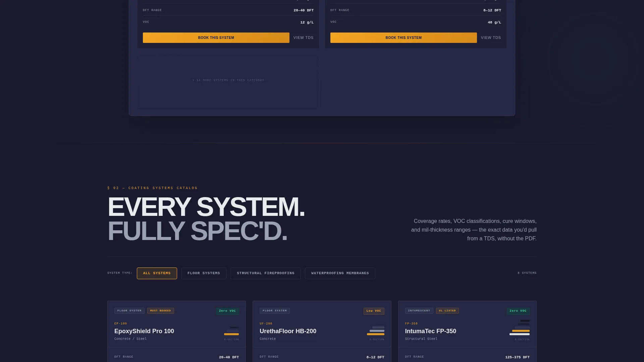This screenshot has width=644, height=362.
Task: Click the 12 g/L VOC value
Action: point(307,22)
